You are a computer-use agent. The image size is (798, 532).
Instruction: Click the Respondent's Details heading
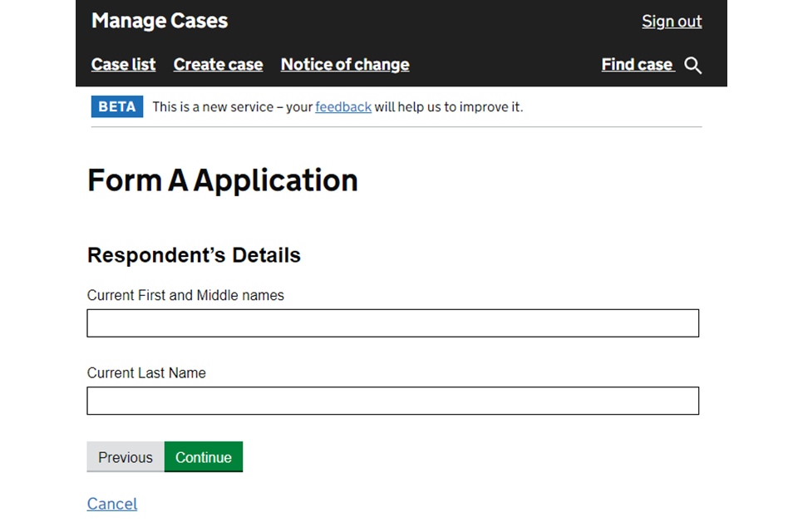click(x=194, y=255)
